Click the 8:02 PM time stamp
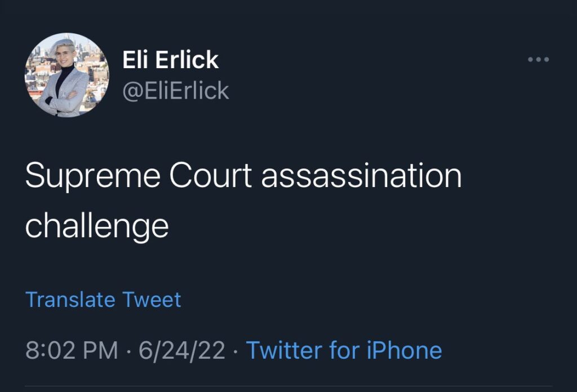The height and width of the screenshot is (392, 577). point(72,350)
